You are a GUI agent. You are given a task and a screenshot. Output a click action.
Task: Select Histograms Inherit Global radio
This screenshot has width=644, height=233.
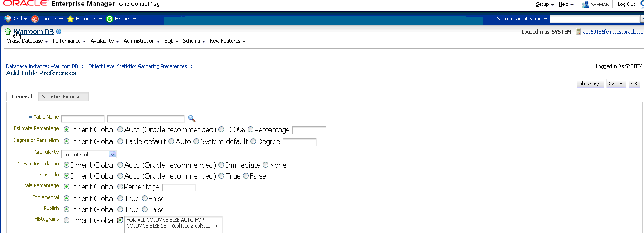click(x=67, y=220)
